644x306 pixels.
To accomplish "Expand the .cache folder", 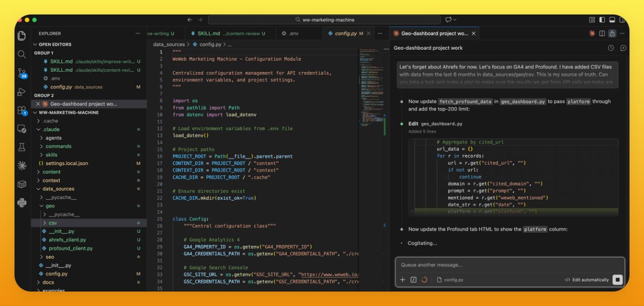I will pos(51,121).
